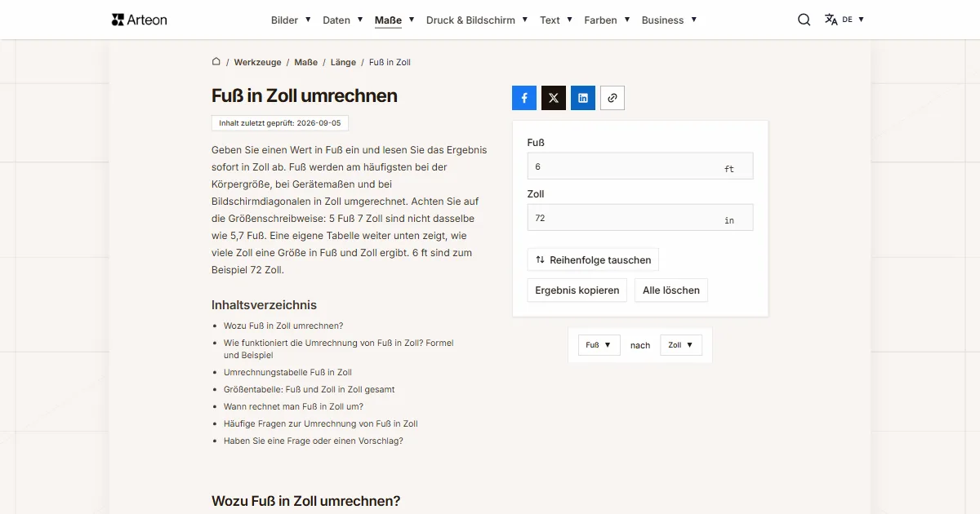Viewport: 980px width, 514px height.
Task: Open the language translate icon
Action: coord(831,20)
